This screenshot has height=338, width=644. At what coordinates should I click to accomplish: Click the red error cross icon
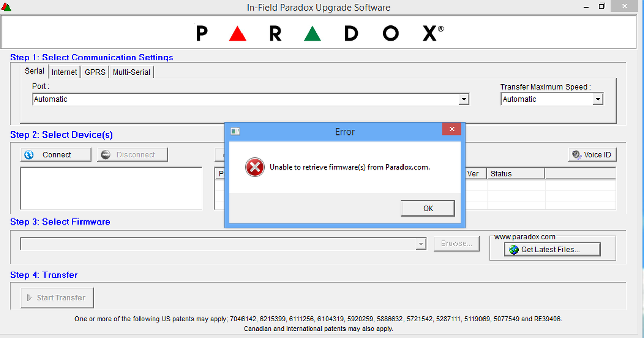tap(255, 167)
